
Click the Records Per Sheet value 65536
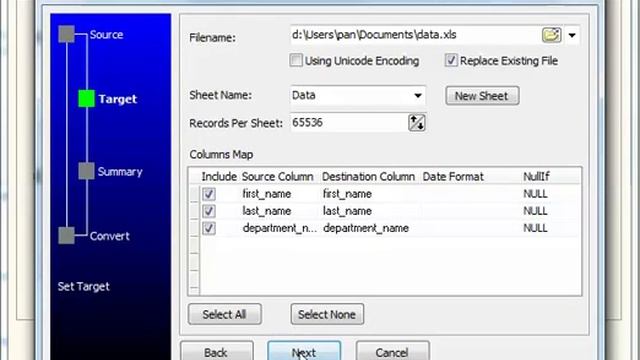(307, 122)
